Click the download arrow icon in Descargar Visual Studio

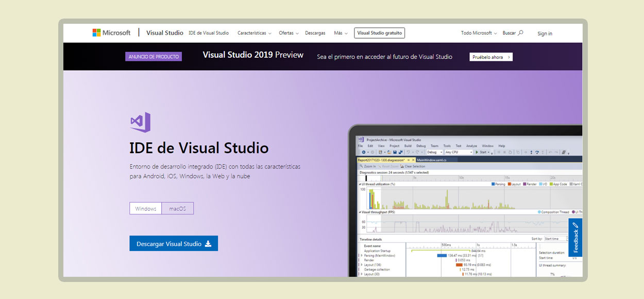pos(208,244)
